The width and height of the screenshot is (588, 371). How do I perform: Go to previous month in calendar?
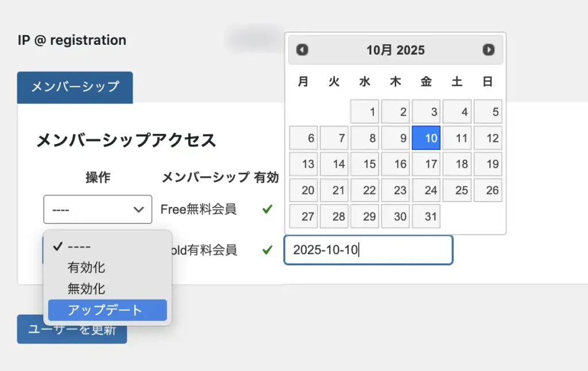303,50
